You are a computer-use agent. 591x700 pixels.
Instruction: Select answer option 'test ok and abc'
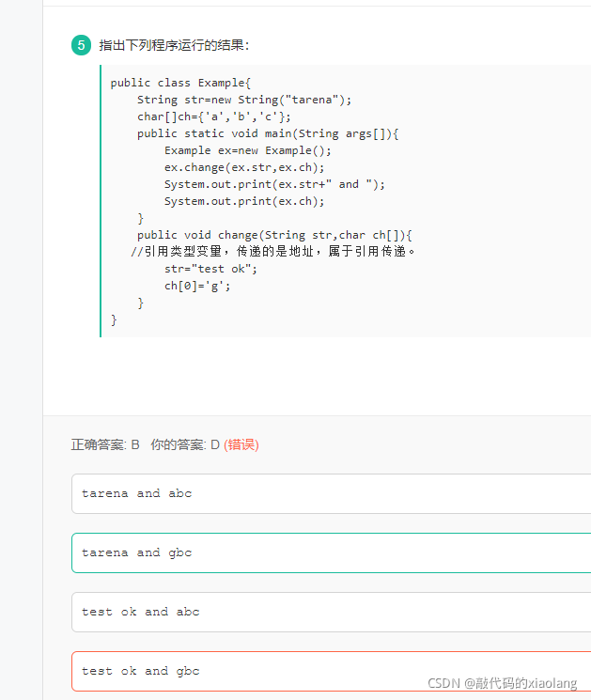(x=332, y=612)
